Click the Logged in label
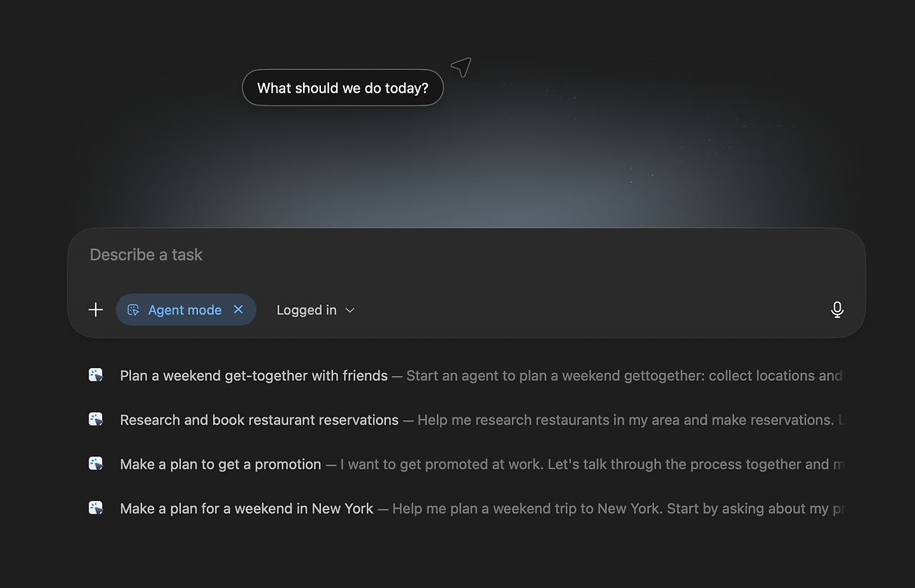915x588 pixels. [306, 309]
